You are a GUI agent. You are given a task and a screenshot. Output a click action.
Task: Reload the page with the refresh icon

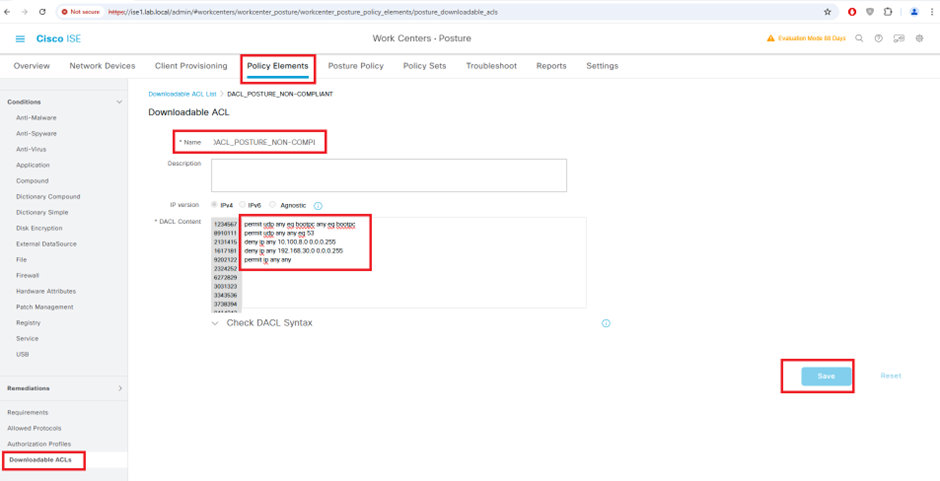click(42, 11)
